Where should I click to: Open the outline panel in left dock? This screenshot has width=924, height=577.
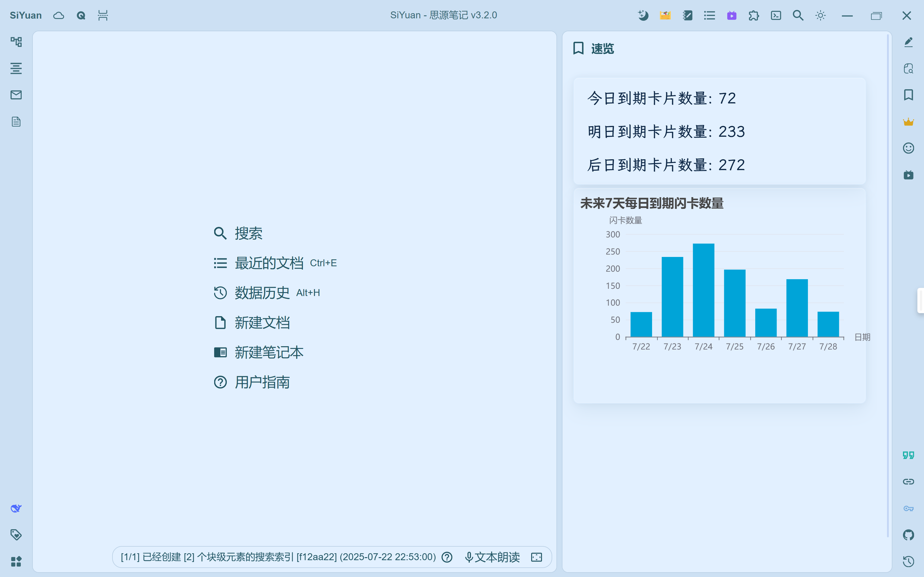pos(16,68)
